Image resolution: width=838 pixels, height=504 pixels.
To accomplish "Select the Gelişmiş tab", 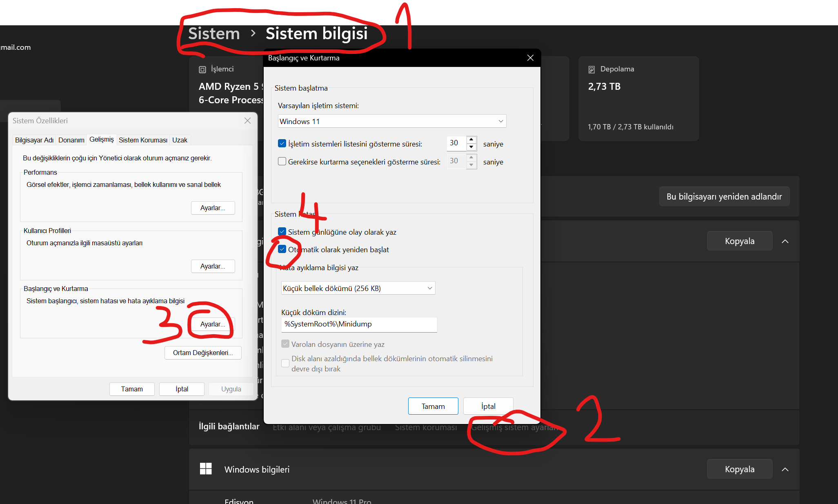I will tap(102, 139).
